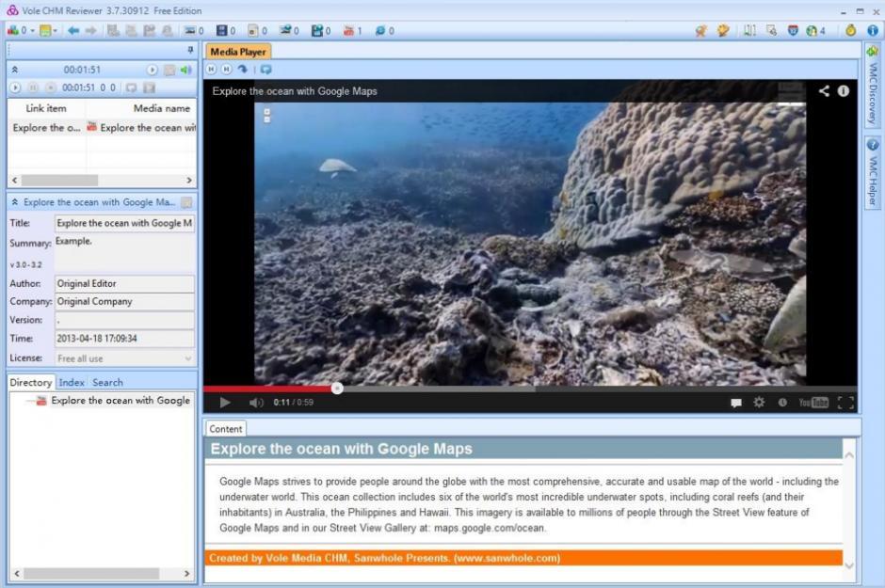Open the video info icon in the player corner

tap(844, 90)
